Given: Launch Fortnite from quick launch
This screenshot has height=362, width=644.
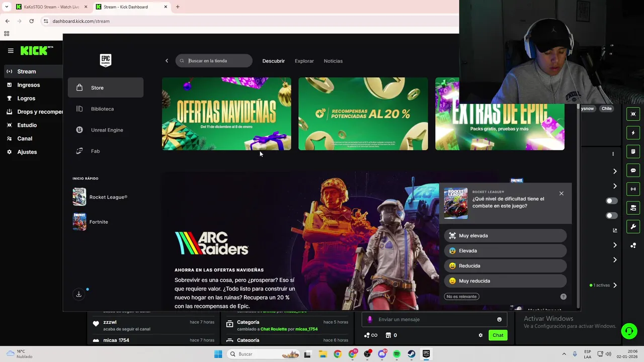Looking at the screenshot, I should 91,222.
